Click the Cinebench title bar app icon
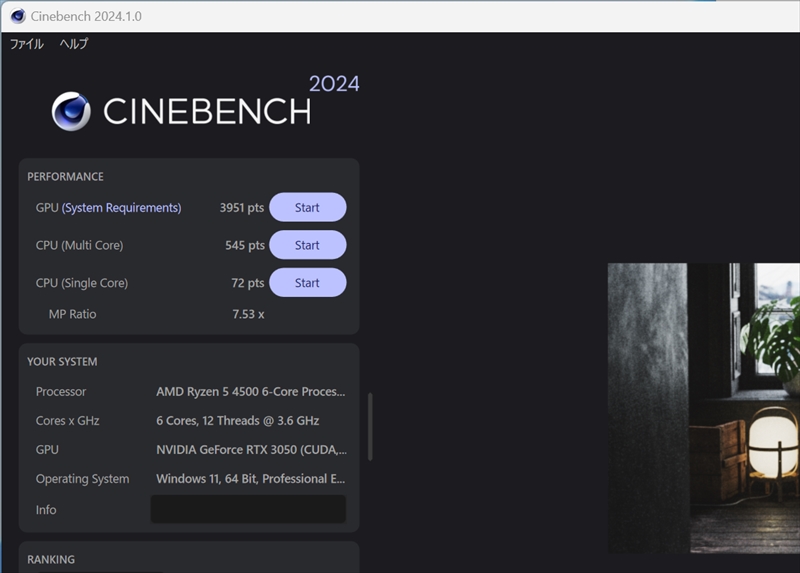Image resolution: width=800 pixels, height=573 pixels. tap(18, 16)
